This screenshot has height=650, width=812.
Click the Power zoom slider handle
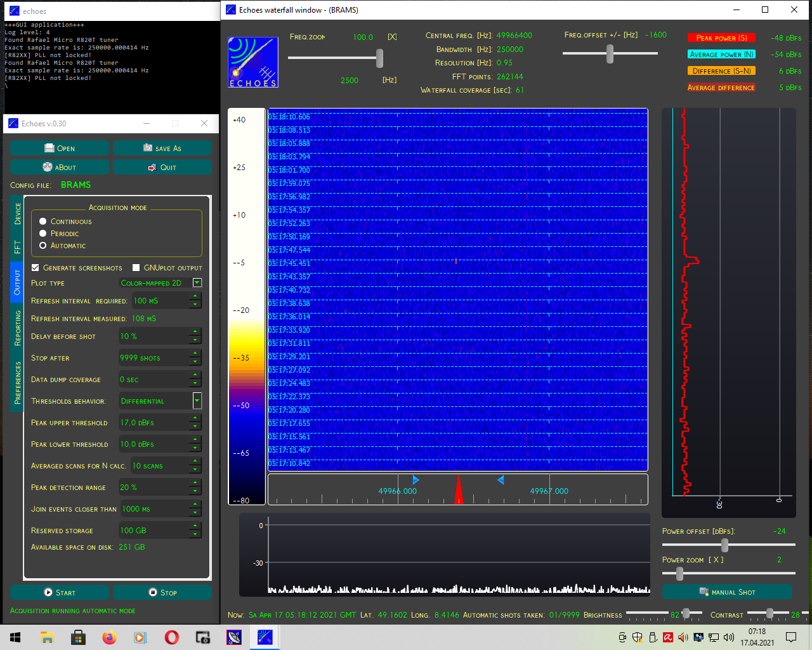click(679, 573)
